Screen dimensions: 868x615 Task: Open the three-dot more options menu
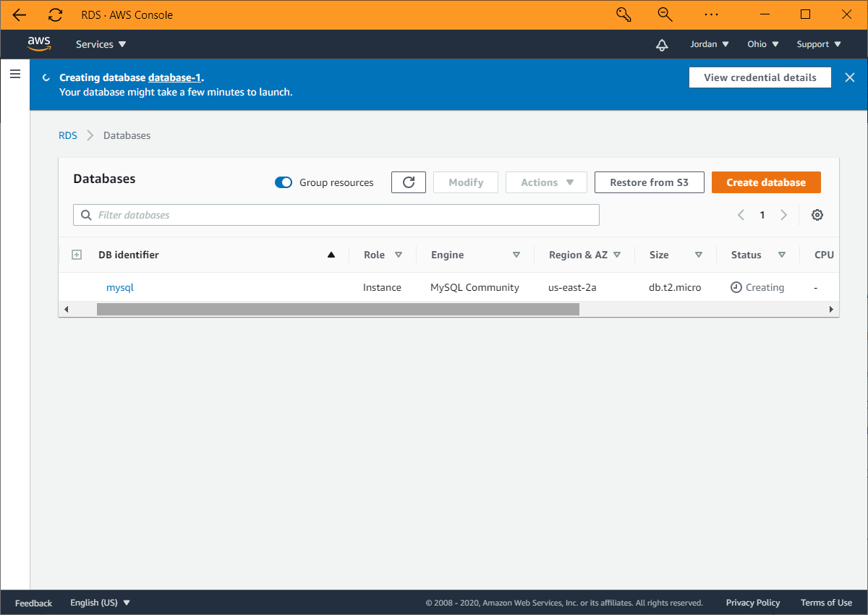coord(711,14)
